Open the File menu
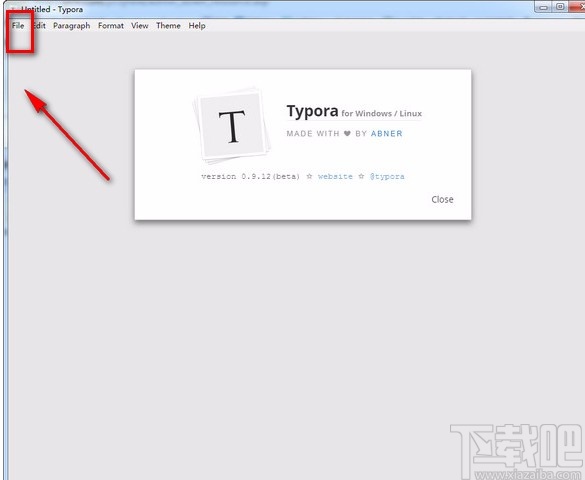This screenshot has height=480, width=585. coord(18,26)
